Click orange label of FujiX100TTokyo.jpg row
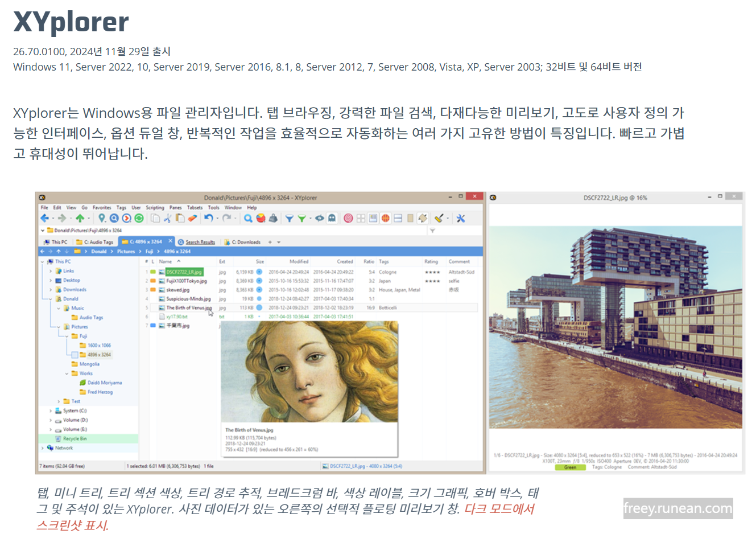Screen dimensions: 756x542 [x=153, y=281]
